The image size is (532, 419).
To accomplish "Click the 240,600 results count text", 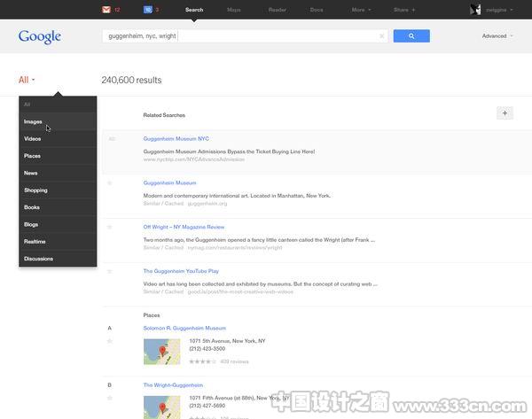I will pos(131,80).
